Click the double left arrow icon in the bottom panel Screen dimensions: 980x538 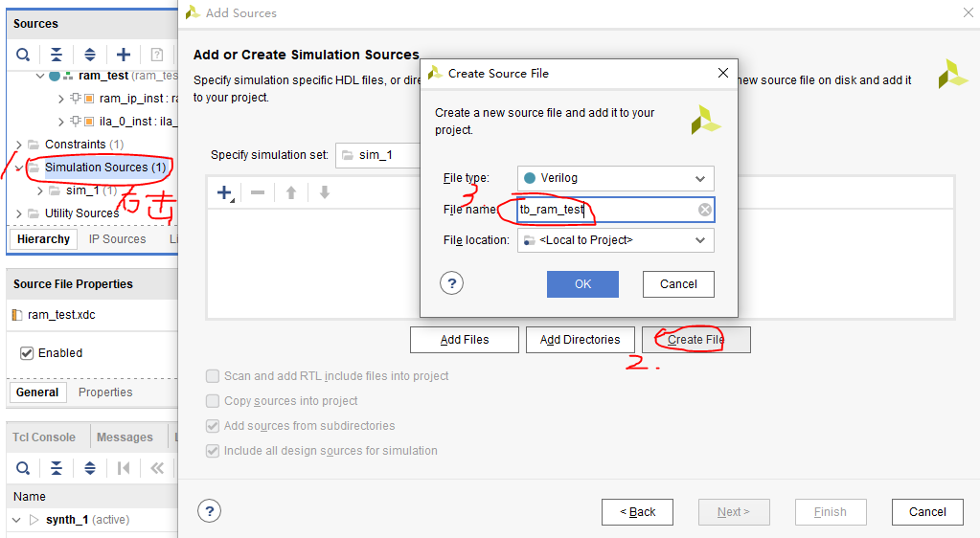coord(157,468)
